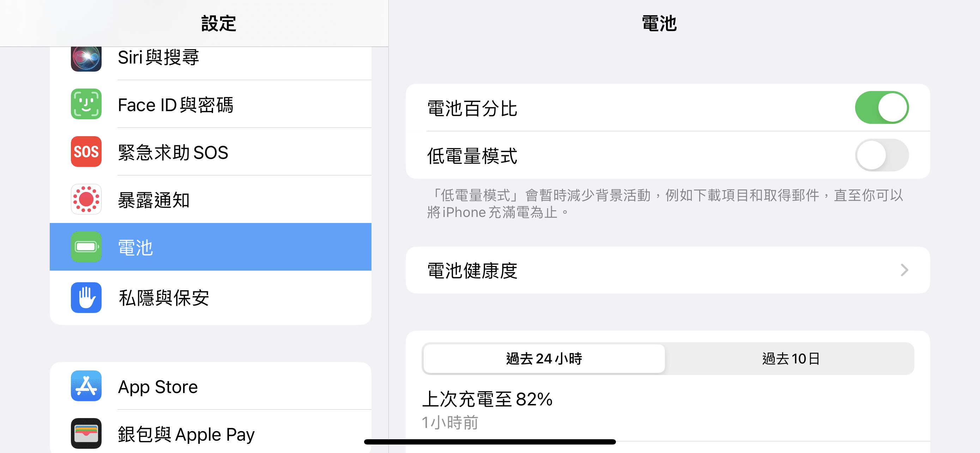Viewport: 980px width, 453px height.
Task: Enable the 低電量模式 switch
Action: pyautogui.click(x=882, y=155)
